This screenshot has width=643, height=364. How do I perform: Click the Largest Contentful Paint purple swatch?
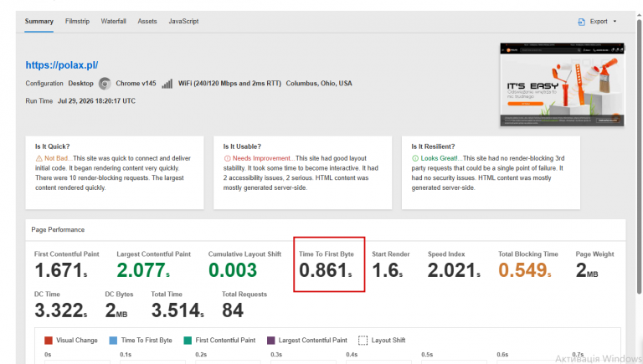coord(270,341)
